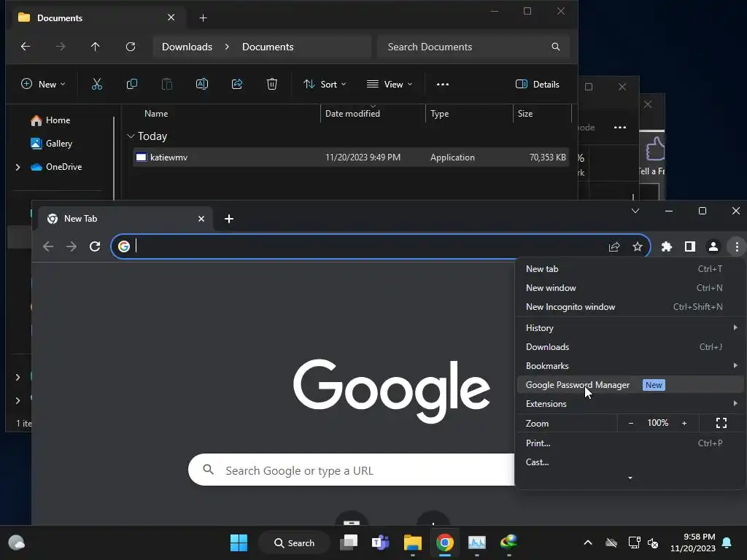Open Task View on the taskbar
This screenshot has height=560, width=747.
point(349,542)
